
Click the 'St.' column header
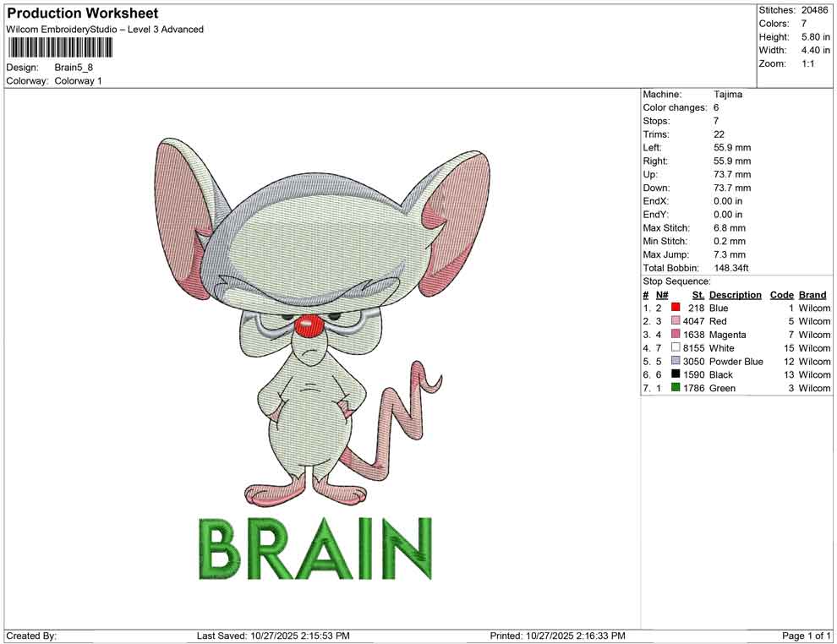coord(698,295)
